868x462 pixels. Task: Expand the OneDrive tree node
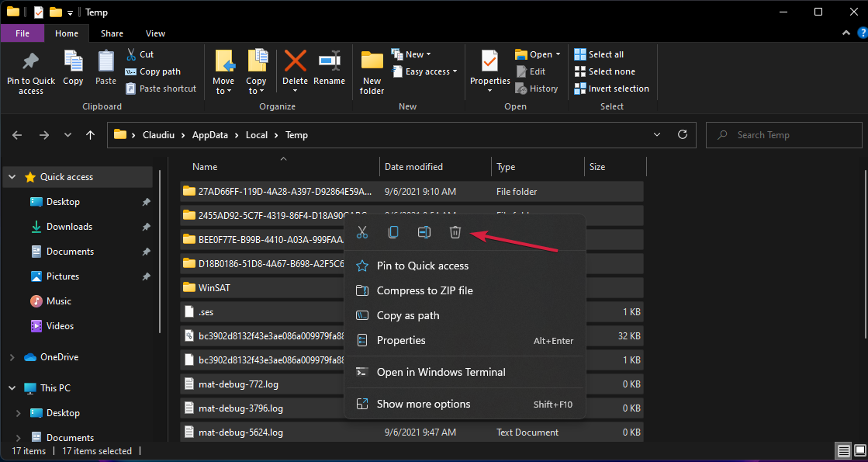tap(12, 357)
